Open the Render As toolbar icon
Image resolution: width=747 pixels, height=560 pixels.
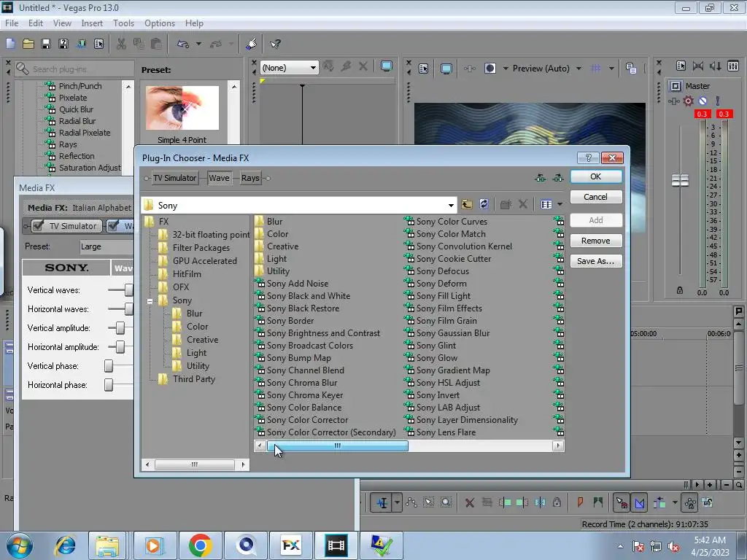(x=82, y=44)
